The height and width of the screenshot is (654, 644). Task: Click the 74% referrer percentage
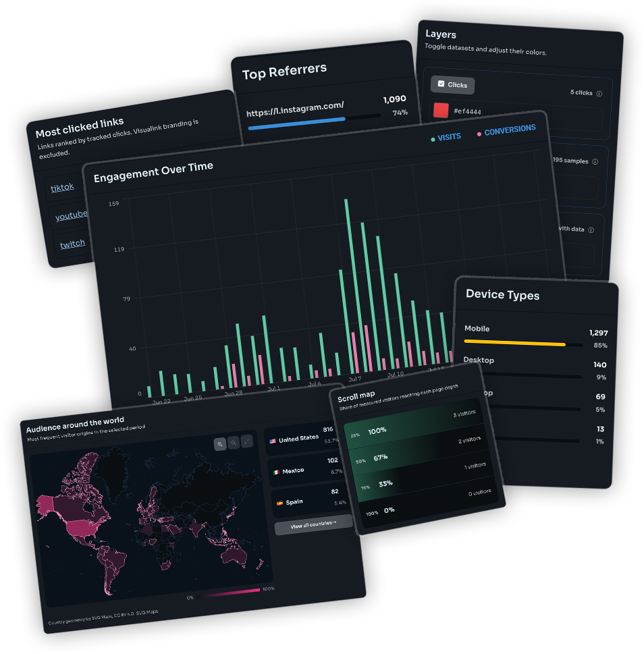[400, 113]
